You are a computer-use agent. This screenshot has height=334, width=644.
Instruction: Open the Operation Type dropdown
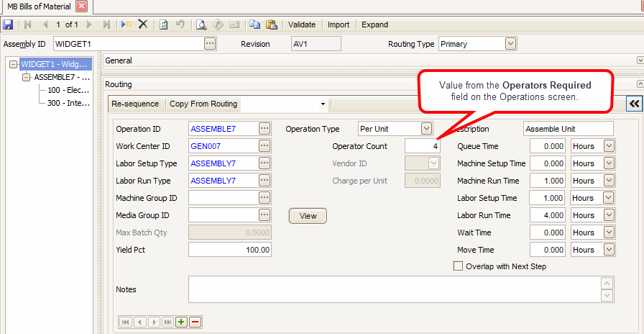(426, 129)
